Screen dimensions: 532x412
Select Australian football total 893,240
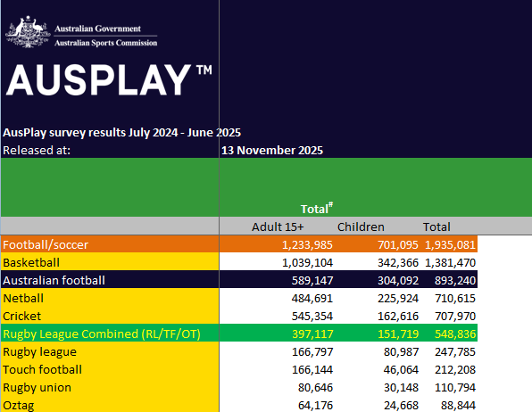click(x=455, y=280)
